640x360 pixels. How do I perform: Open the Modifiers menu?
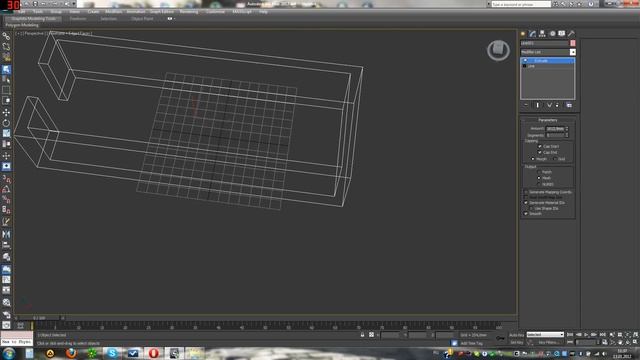(x=113, y=11)
